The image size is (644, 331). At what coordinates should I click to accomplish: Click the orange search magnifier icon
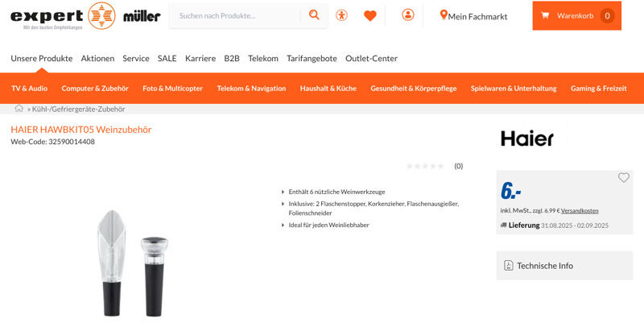click(x=314, y=15)
